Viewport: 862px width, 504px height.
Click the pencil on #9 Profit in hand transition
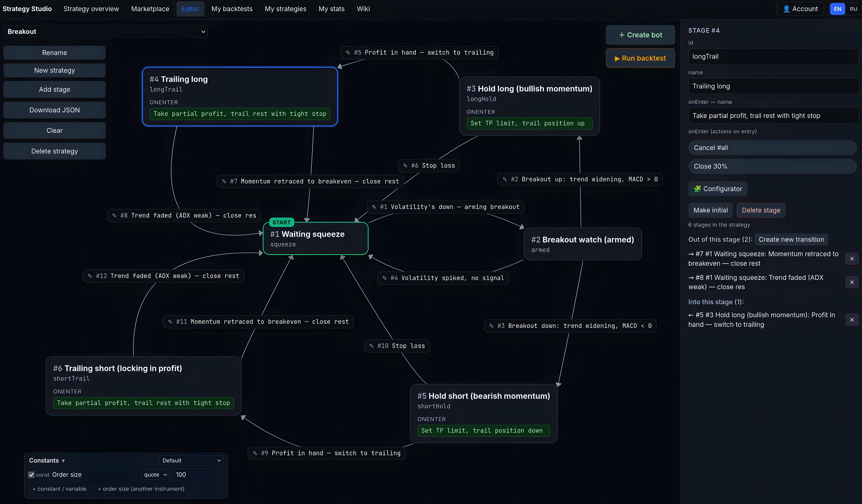[x=255, y=453]
